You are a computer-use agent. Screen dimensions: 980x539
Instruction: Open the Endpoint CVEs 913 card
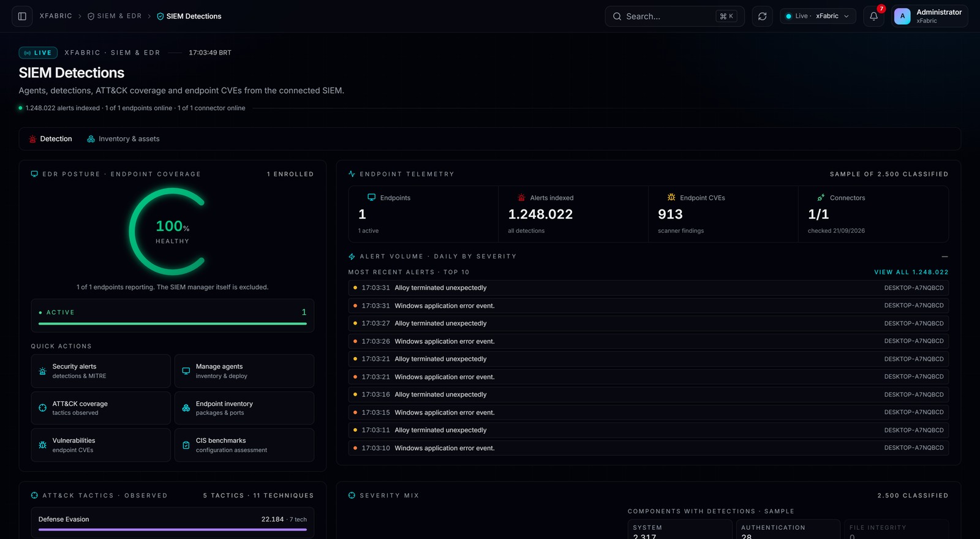[x=723, y=214]
